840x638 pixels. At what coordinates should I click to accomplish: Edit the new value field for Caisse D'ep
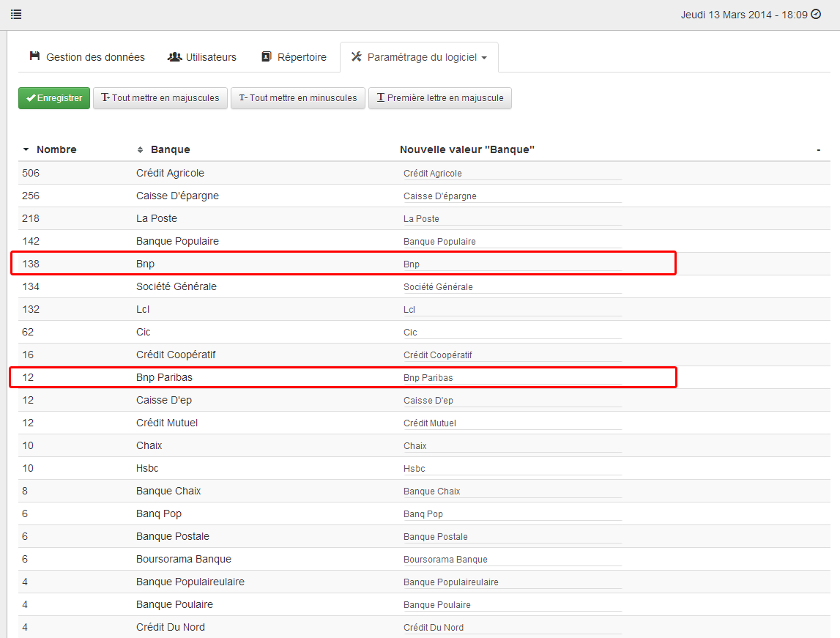point(512,400)
